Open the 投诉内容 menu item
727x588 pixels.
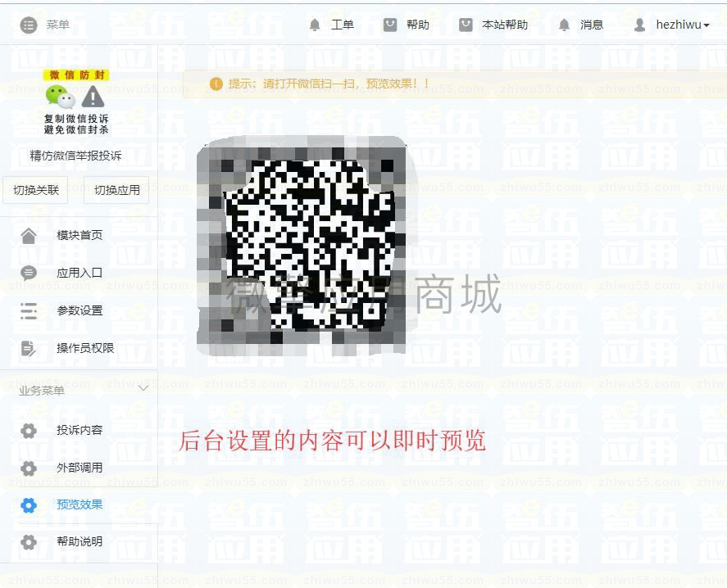tap(80, 430)
